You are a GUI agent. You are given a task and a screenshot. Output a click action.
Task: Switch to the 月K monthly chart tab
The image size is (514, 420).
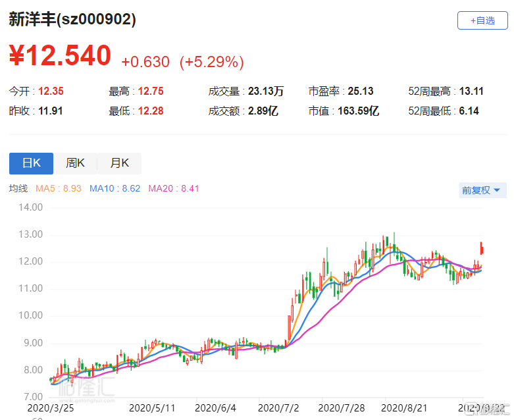click(119, 163)
